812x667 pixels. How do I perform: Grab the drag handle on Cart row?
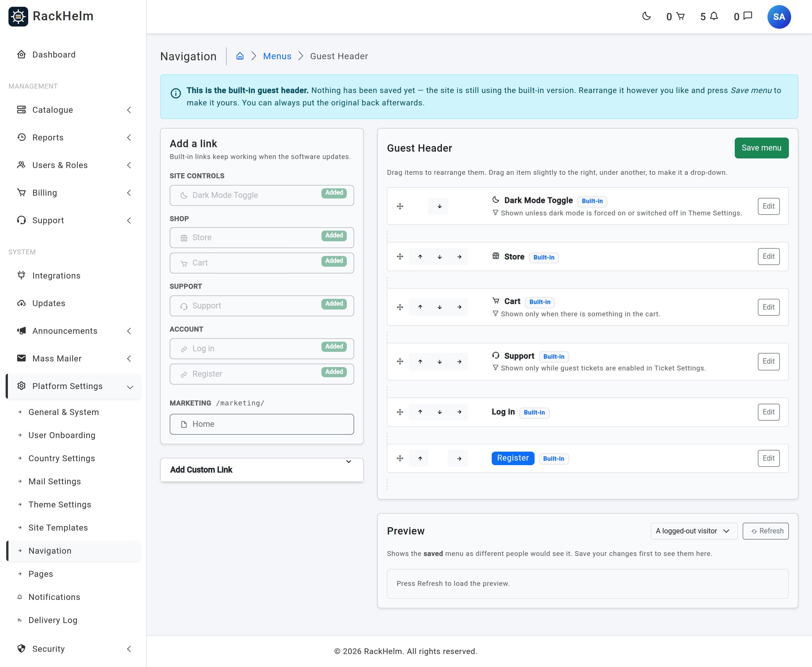click(x=400, y=307)
